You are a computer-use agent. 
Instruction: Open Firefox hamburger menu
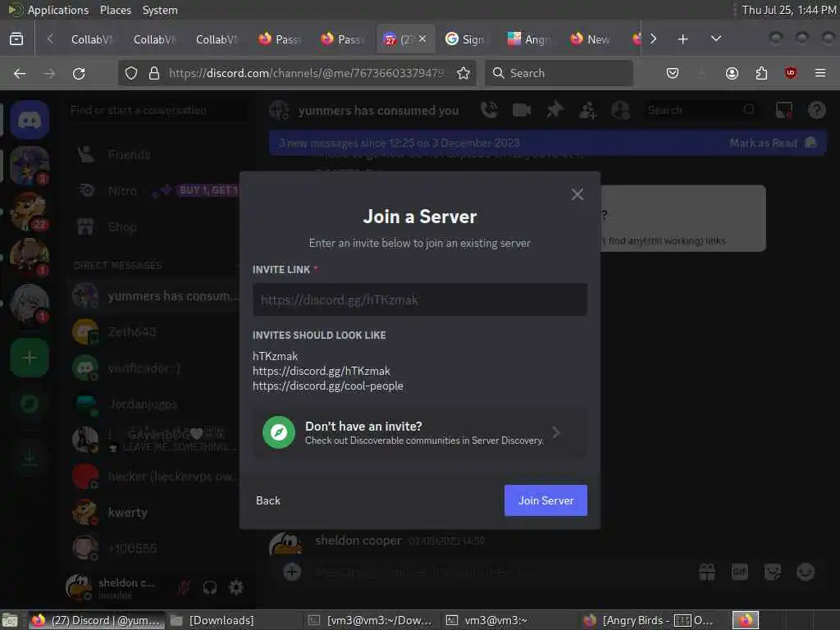point(819,73)
